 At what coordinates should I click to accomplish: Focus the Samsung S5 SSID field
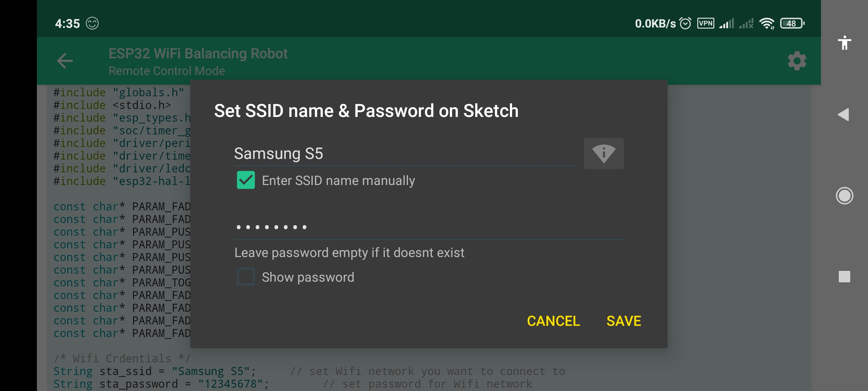coord(405,154)
